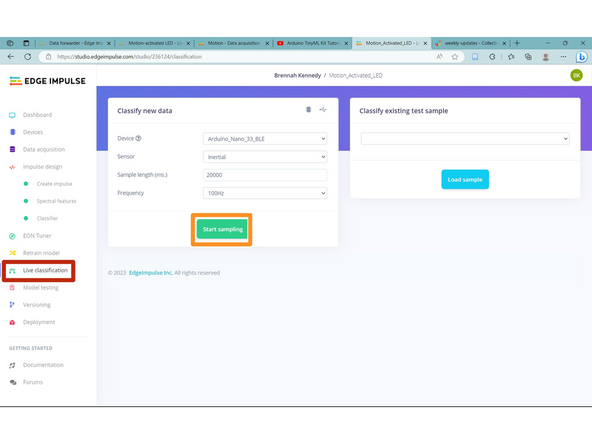592x444 pixels.
Task: Open the Devices page in sidebar
Action: [x=33, y=132]
